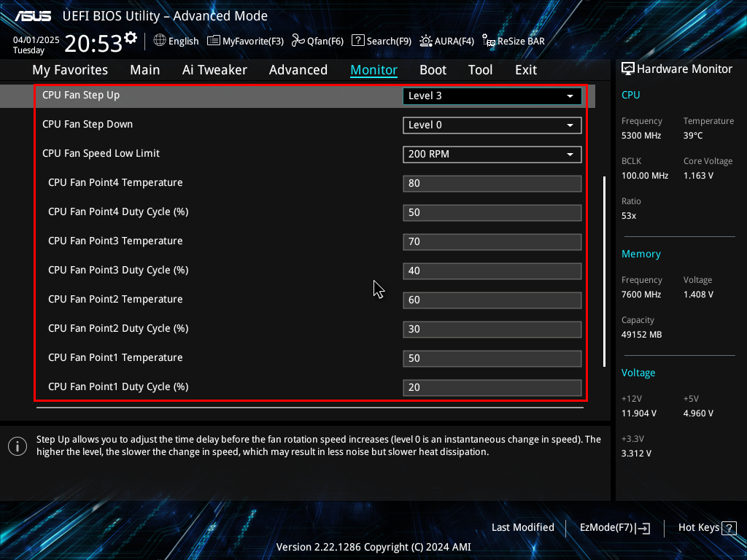Click the memory frequency 7600 MHz
747x560 pixels.
(x=641, y=295)
